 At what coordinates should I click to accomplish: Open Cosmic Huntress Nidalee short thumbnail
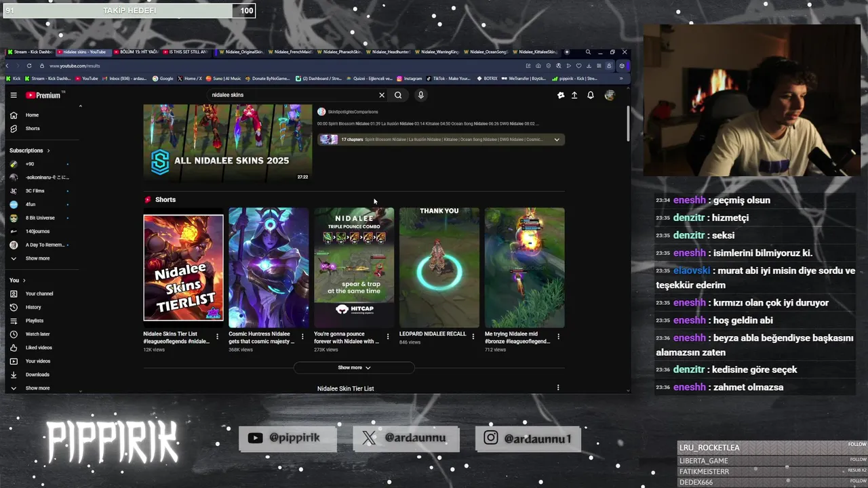click(269, 268)
